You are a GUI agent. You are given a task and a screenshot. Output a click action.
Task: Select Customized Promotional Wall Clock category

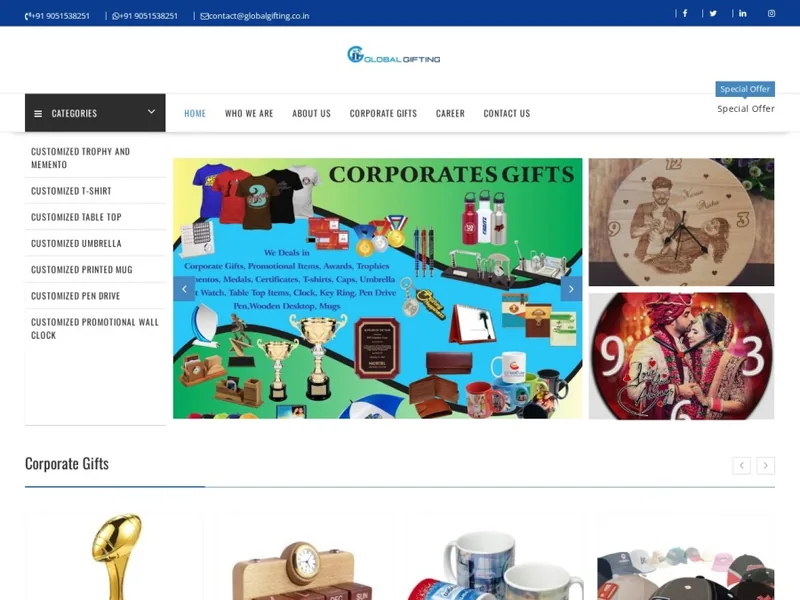tap(95, 329)
